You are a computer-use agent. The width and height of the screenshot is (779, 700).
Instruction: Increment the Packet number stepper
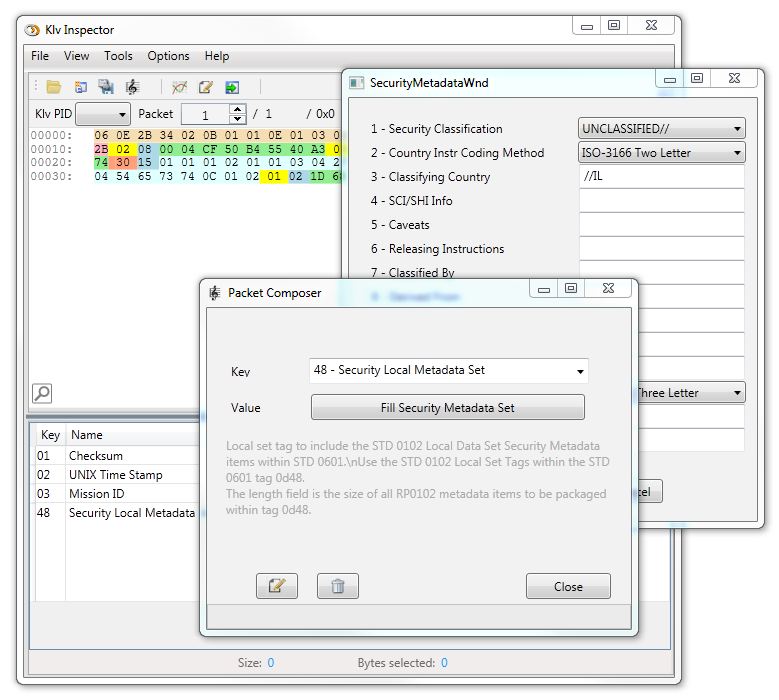tap(237, 109)
